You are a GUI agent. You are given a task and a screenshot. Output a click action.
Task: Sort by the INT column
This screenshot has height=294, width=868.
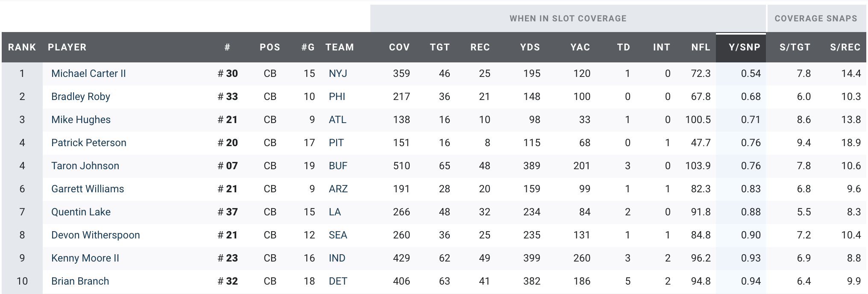(661, 47)
